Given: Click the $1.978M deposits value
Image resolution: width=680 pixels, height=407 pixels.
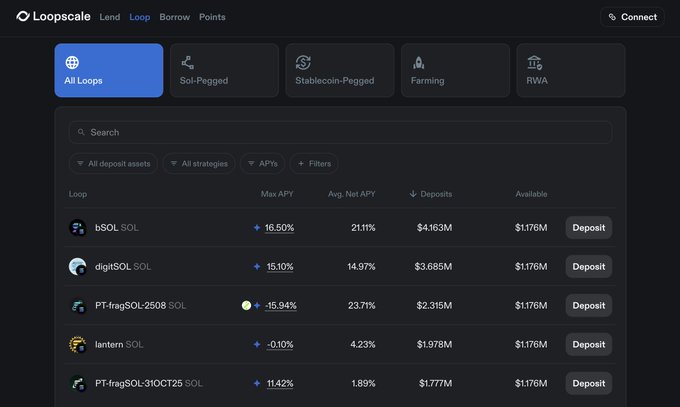Looking at the screenshot, I should (x=434, y=345).
